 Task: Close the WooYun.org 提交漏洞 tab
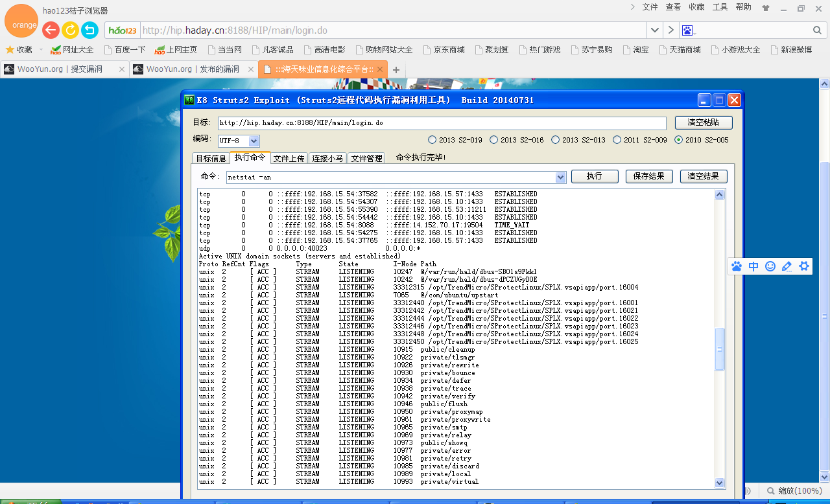(x=121, y=69)
